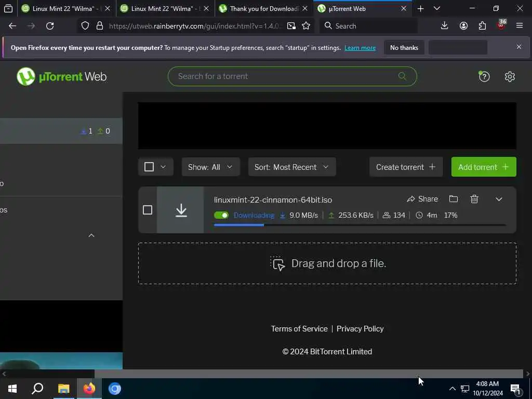Bookmark this page with the star
Image resolution: width=532 pixels, height=399 pixels.
click(306, 26)
